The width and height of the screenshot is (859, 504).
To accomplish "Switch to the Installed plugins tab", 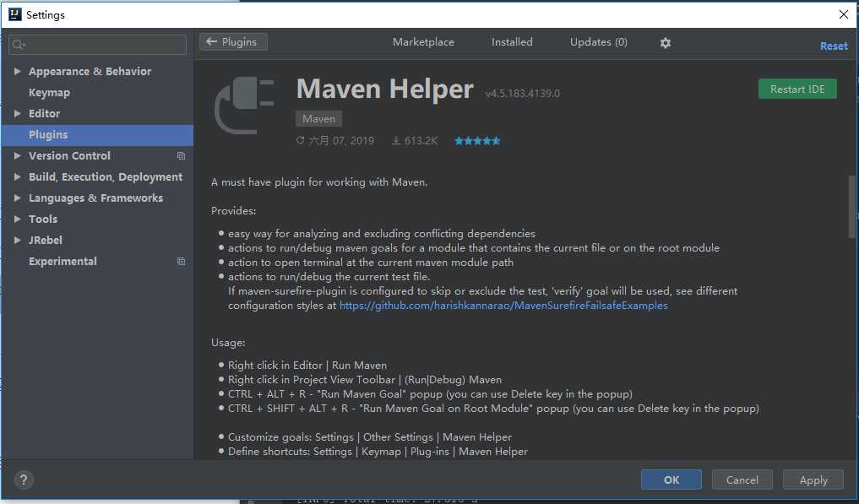I will [x=512, y=42].
